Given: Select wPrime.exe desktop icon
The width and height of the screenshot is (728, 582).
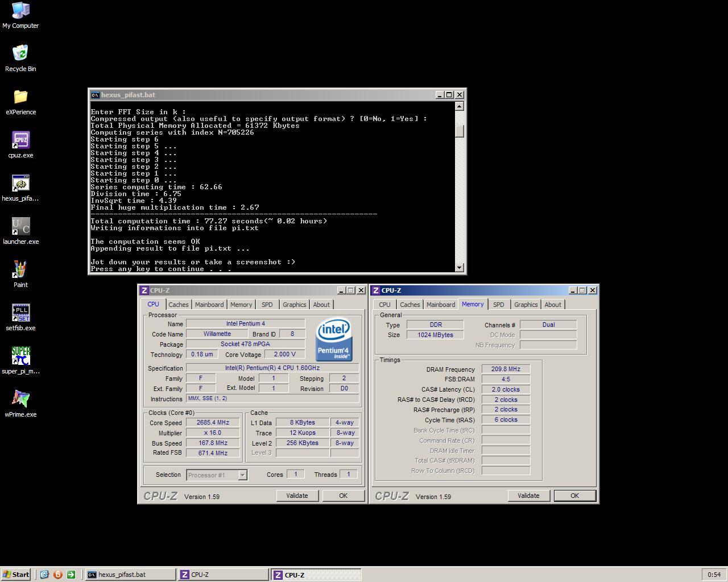Looking at the screenshot, I should tap(20, 404).
